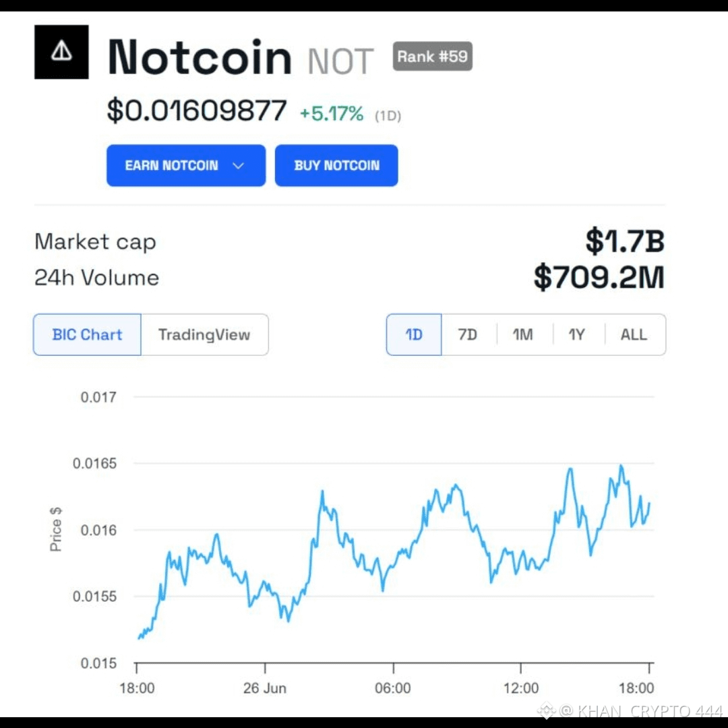Click the Notcoin triangle logo icon
Screen dimensions: 728x728
click(61, 52)
